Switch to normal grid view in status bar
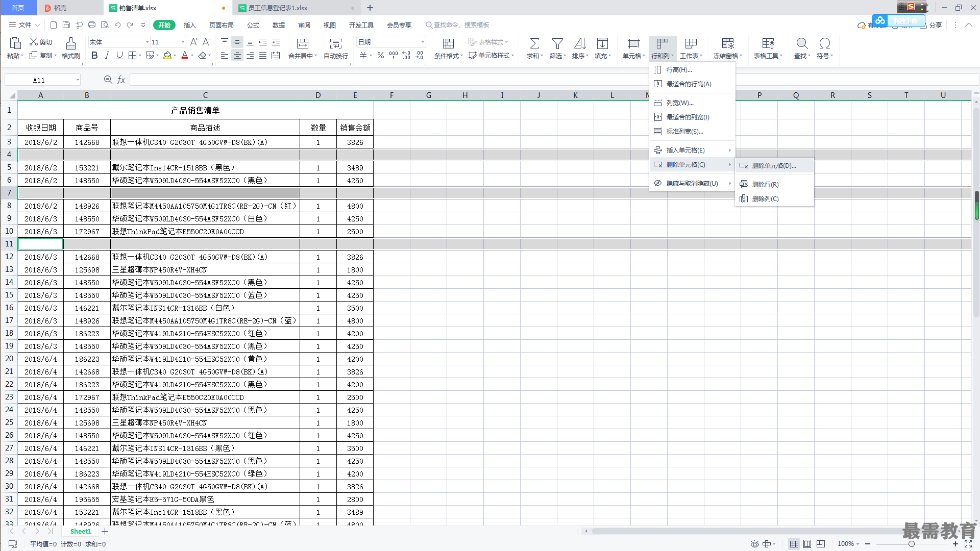This screenshot has height=551, width=980. click(794, 544)
